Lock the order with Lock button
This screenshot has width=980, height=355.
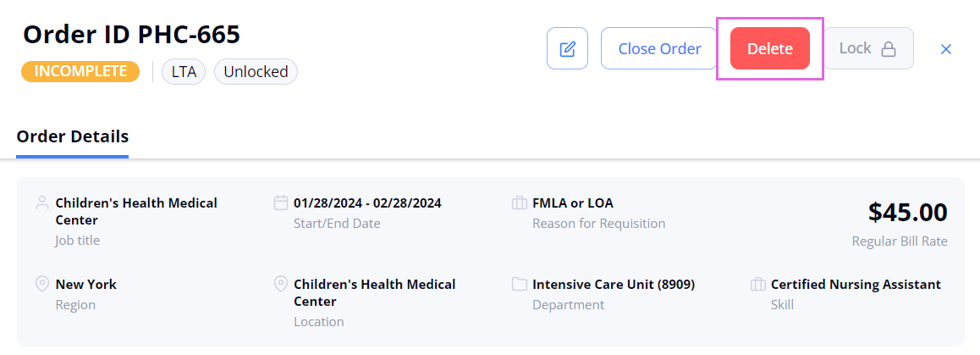pos(868,48)
